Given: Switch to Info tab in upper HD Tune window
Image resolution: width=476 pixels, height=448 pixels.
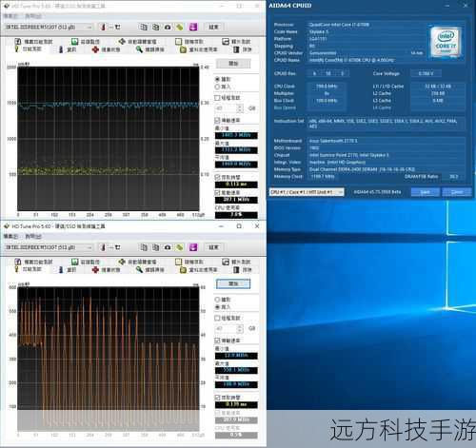Looking at the screenshot, I should pos(68,49).
